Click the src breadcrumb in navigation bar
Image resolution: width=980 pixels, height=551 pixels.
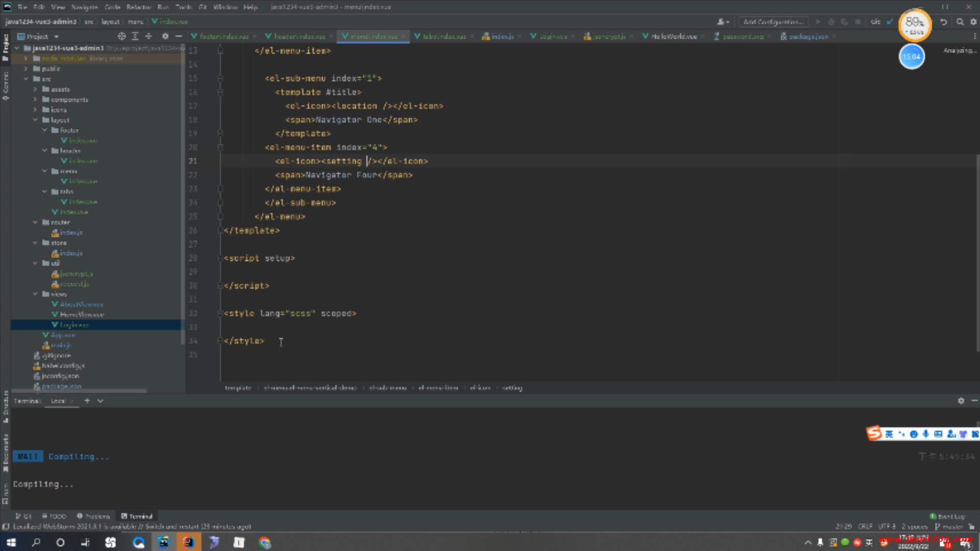pyautogui.click(x=89, y=22)
